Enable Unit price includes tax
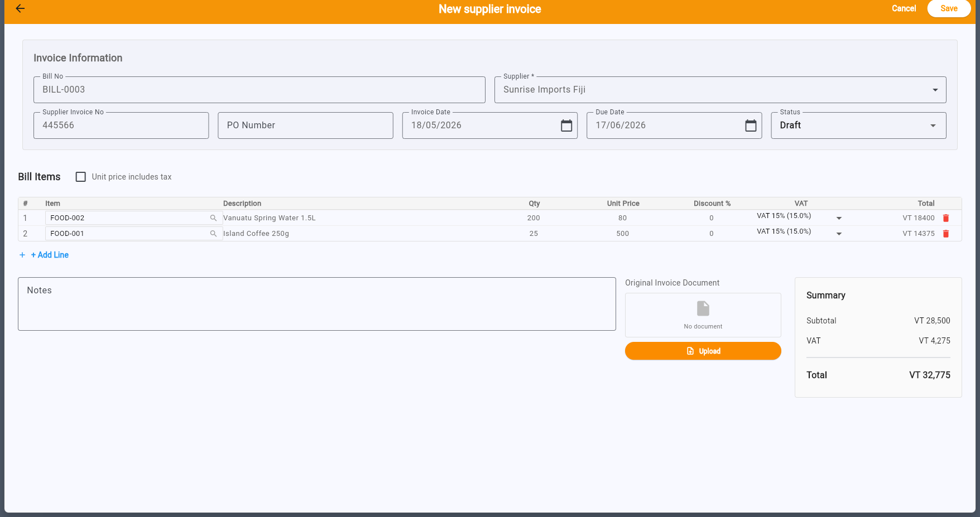The height and width of the screenshot is (517, 980). click(x=81, y=177)
